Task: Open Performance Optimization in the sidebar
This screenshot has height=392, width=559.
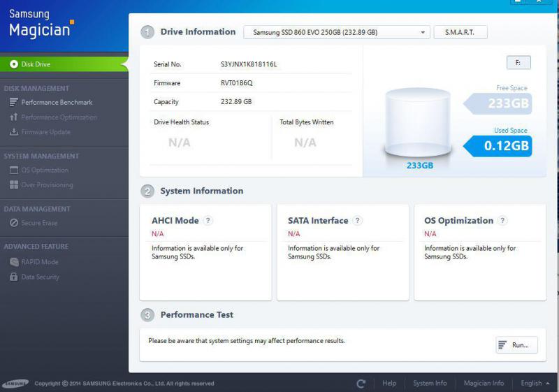Action: coord(59,117)
